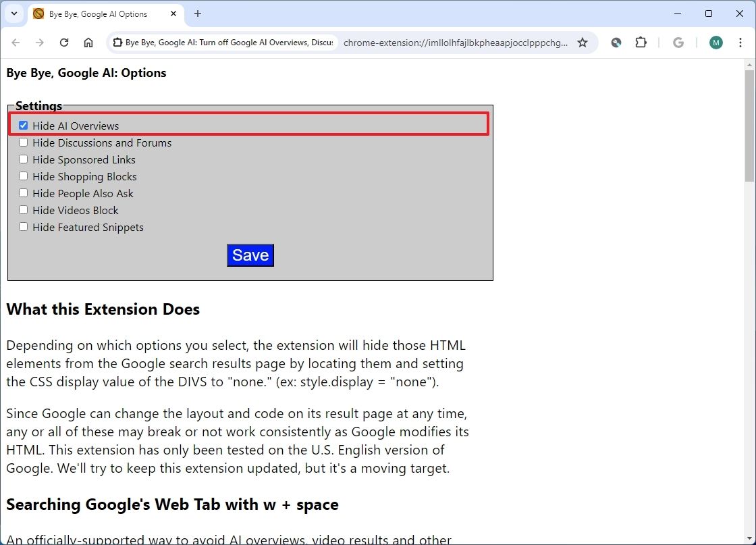Click the dark circular pinned extension icon
This screenshot has width=756, height=545.
[616, 42]
